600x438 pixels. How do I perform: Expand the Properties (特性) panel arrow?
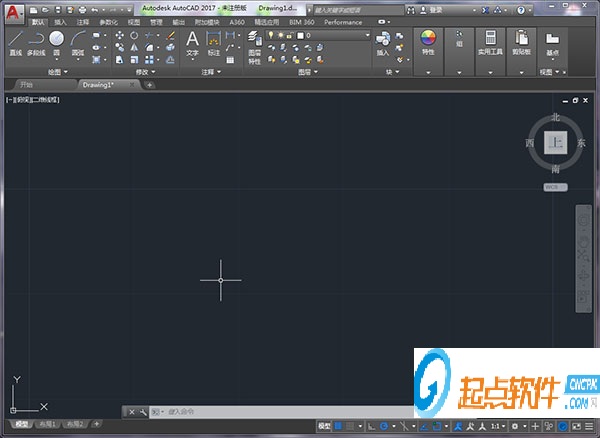click(x=428, y=72)
